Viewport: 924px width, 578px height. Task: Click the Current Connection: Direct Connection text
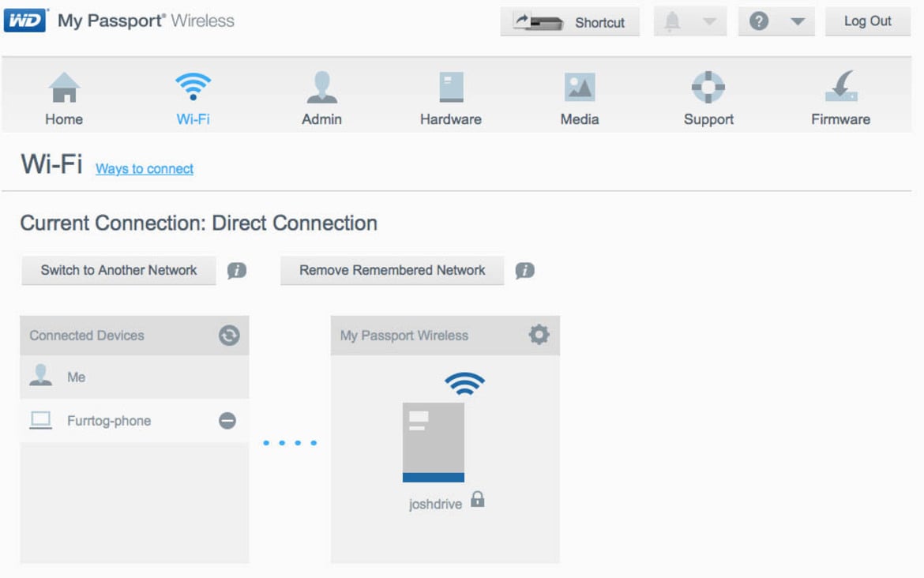[198, 223]
